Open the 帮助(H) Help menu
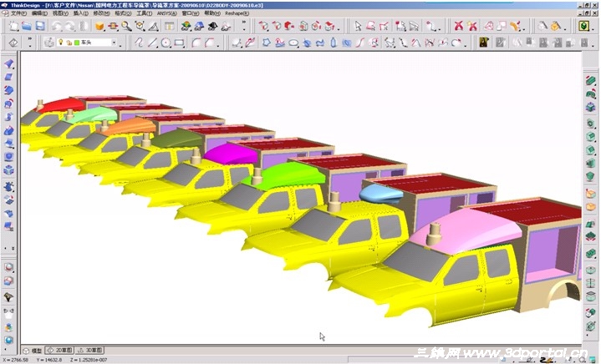The image size is (601, 364). point(212,13)
